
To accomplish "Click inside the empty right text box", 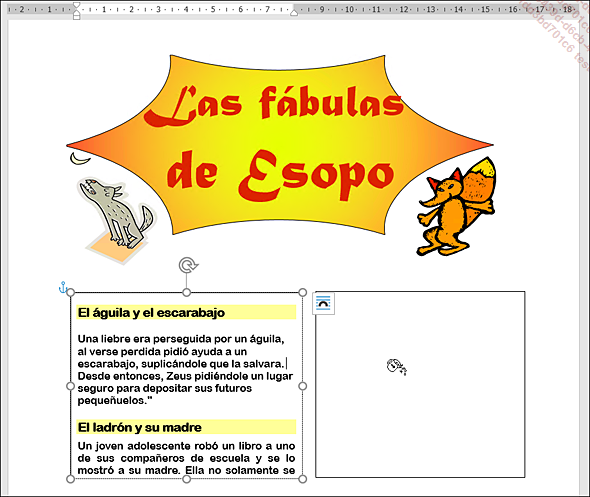I will (420, 385).
